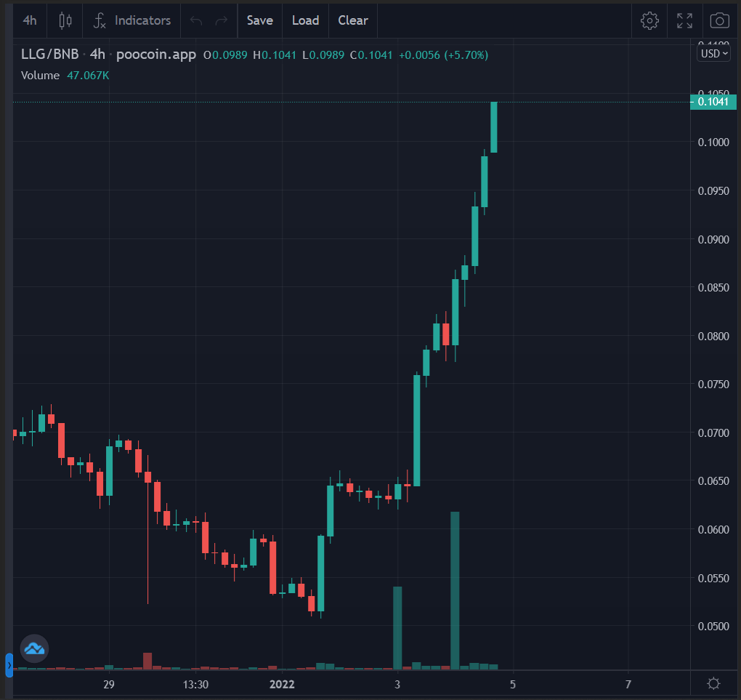Click the 3 date label on the time axis
The image size is (741, 700).
click(x=397, y=684)
